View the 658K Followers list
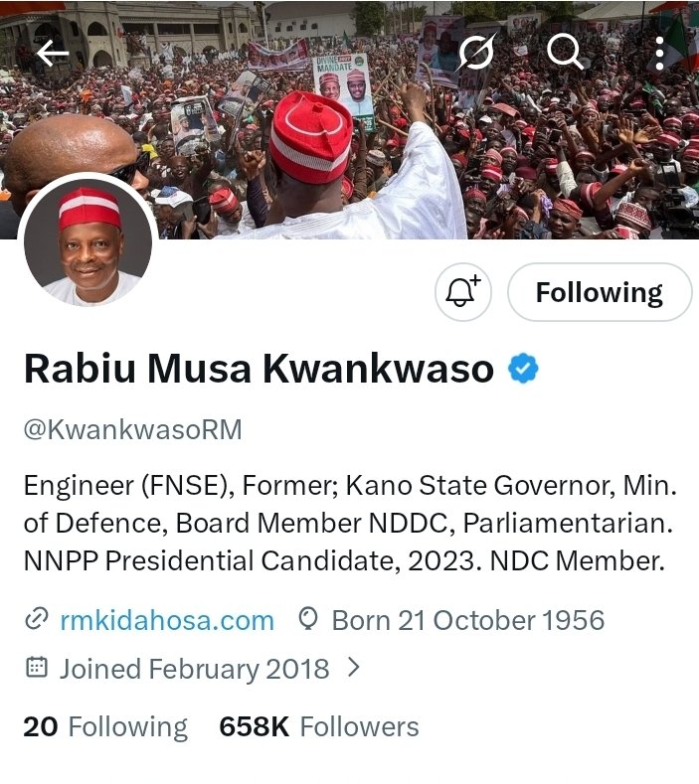 319,726
